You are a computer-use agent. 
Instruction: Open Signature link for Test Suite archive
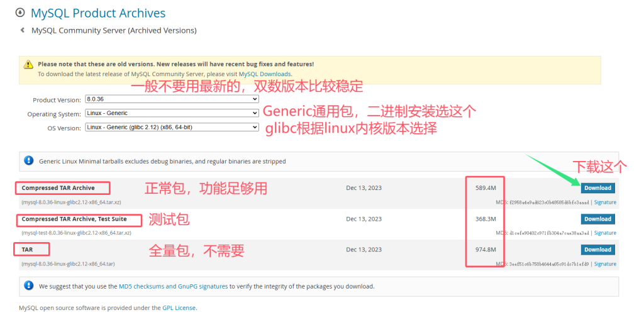click(x=605, y=233)
